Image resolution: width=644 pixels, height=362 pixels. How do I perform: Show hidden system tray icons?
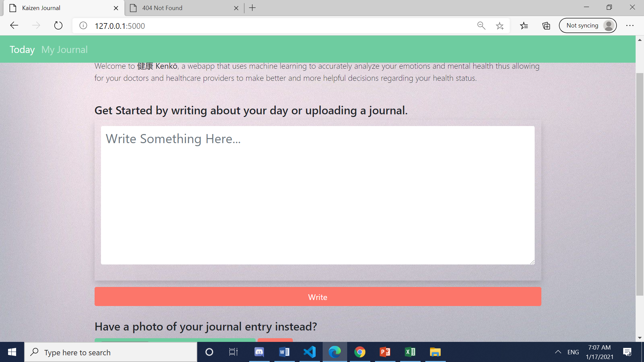(x=558, y=352)
